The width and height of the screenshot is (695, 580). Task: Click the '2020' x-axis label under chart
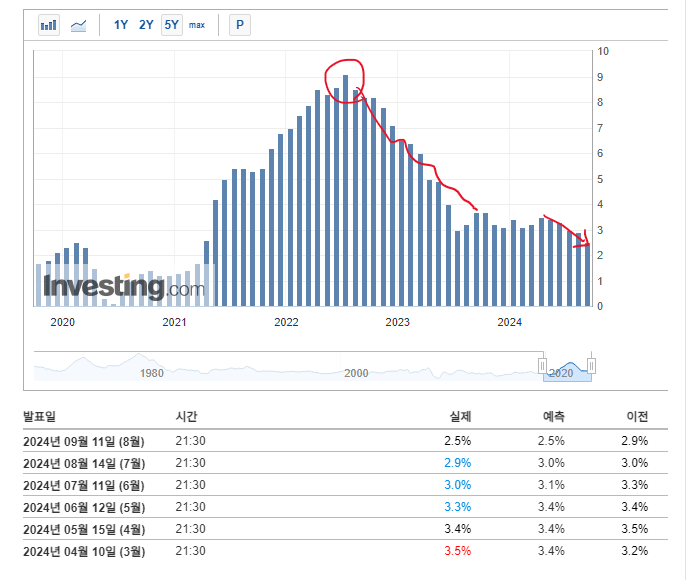(x=62, y=322)
